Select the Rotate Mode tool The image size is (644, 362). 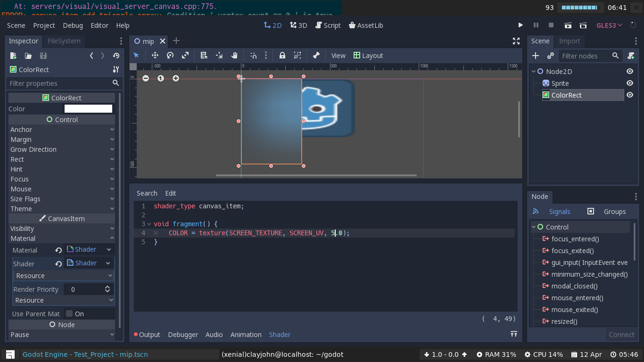coord(170,55)
